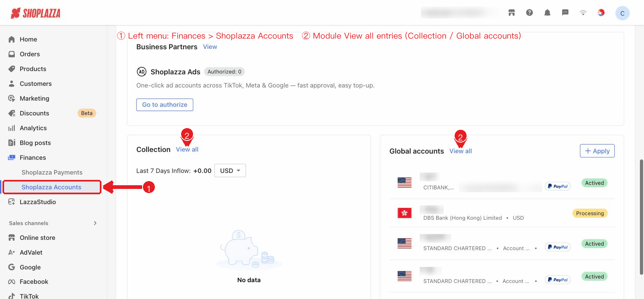Viewport: 644px width, 299px height.
Task: Click the Sales channels heading
Action: click(29, 223)
